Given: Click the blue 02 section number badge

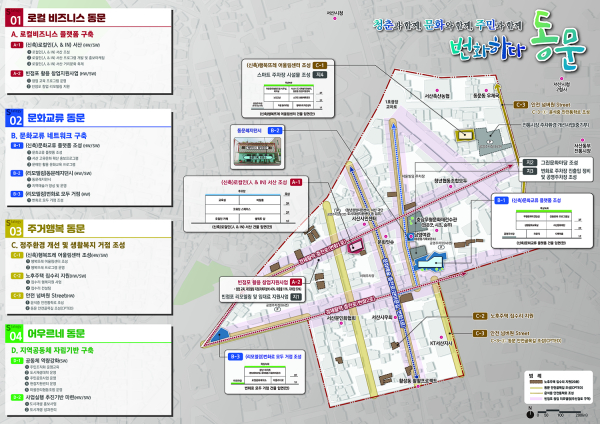Looking at the screenshot, I should (x=16, y=118).
